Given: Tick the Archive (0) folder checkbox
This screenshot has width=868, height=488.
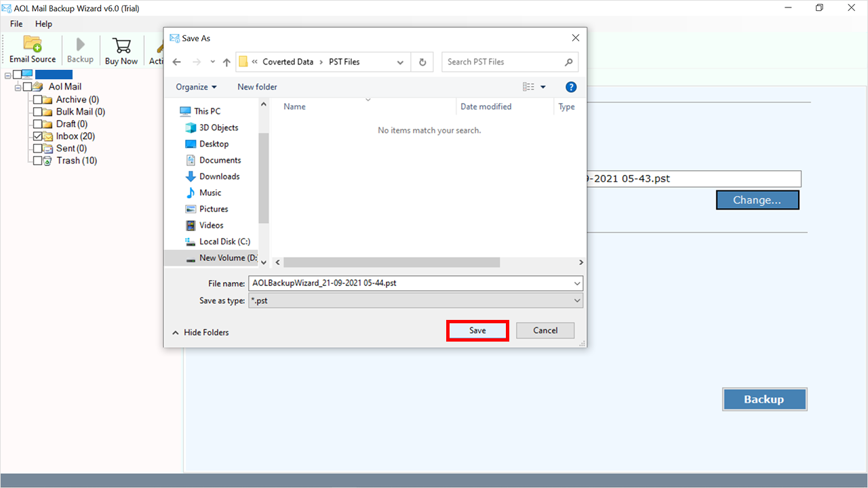Looking at the screenshot, I should 38,100.
